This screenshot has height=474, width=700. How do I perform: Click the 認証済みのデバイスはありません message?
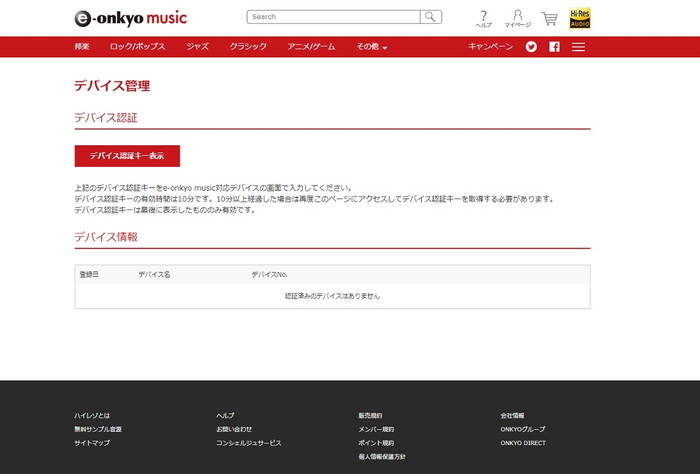pos(333,296)
